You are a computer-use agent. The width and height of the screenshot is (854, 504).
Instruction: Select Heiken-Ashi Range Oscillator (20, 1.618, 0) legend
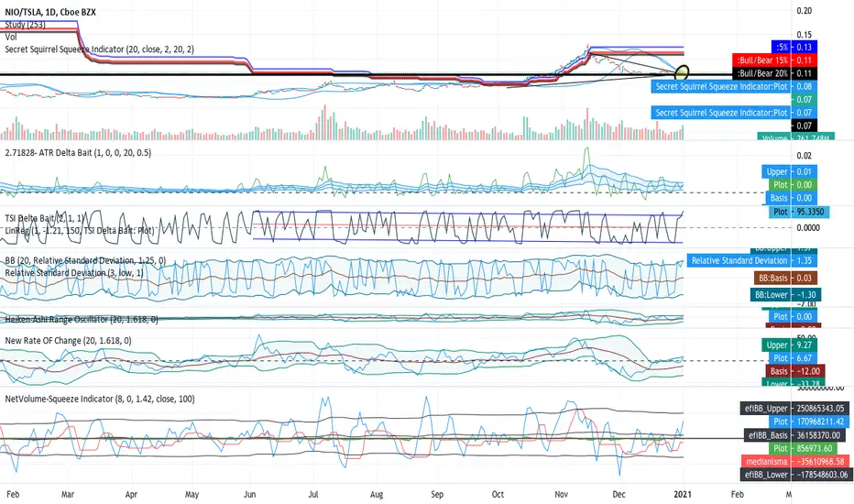(x=82, y=319)
